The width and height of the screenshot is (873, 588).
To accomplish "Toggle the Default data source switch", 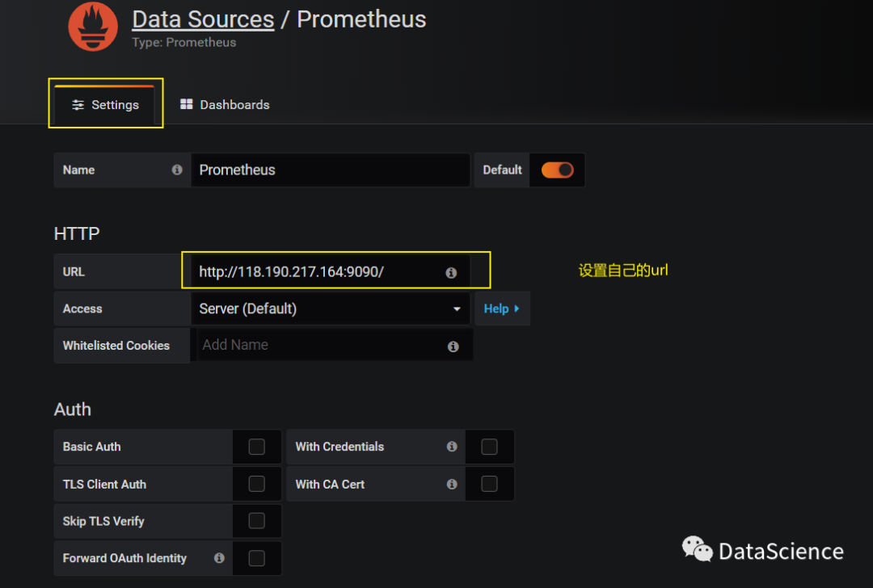I will pyautogui.click(x=557, y=170).
